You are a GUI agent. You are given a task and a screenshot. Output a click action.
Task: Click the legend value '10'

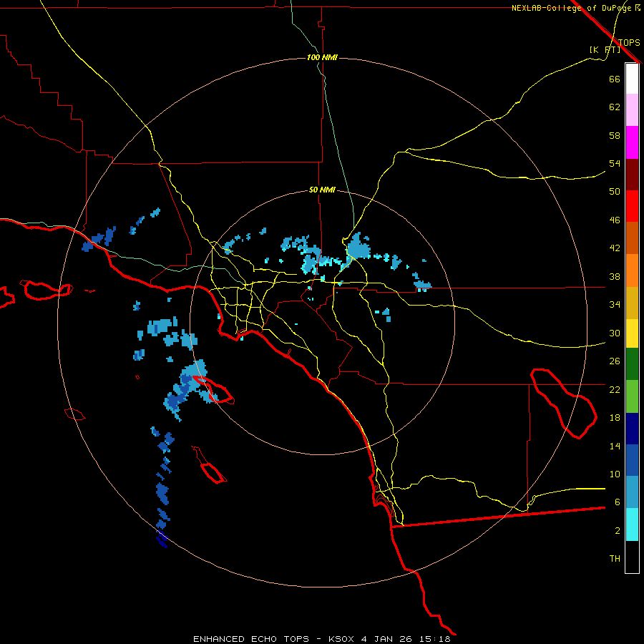pos(615,474)
